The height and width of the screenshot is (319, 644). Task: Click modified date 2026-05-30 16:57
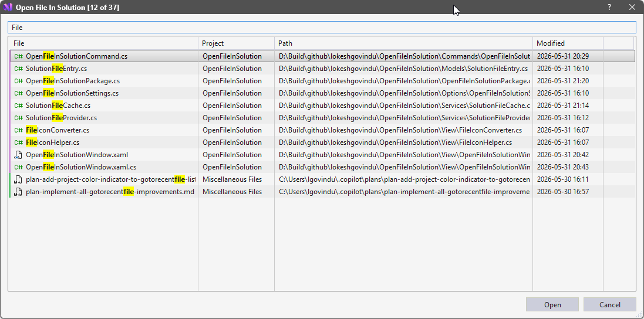click(562, 192)
